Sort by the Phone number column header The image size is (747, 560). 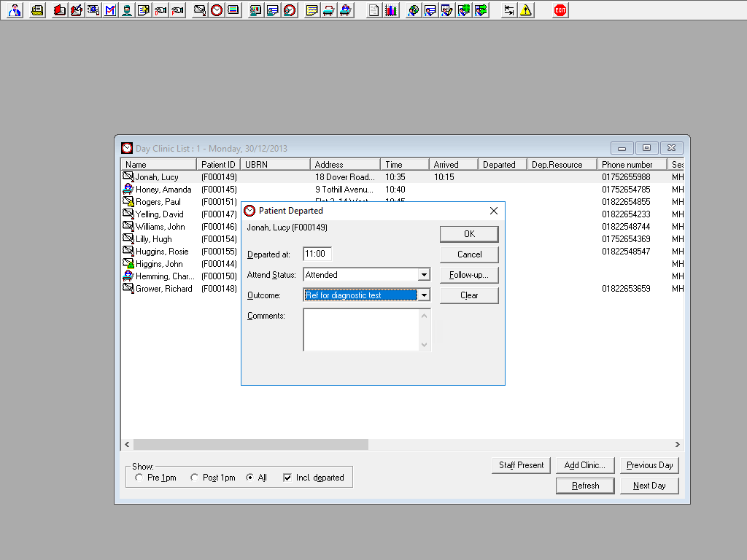coord(632,164)
